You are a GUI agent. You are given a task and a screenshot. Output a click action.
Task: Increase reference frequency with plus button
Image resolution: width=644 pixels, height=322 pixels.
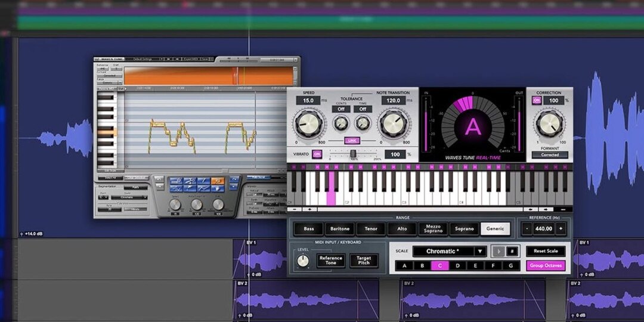click(561, 229)
